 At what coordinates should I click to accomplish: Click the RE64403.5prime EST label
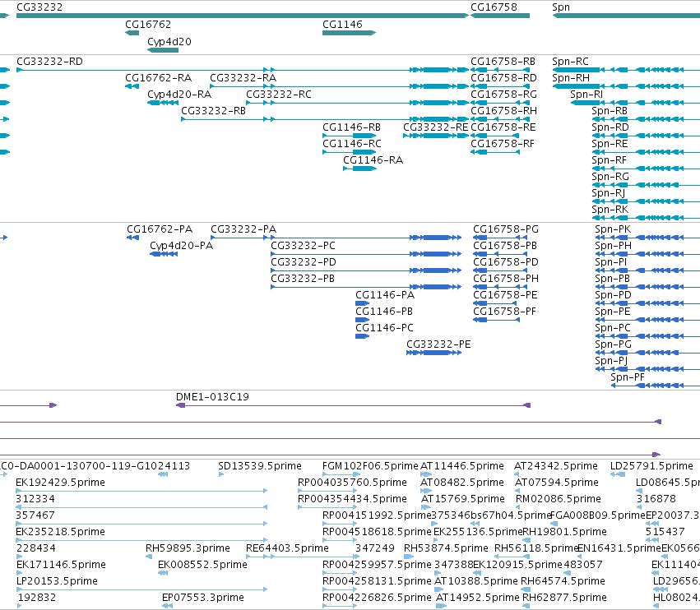[288, 548]
